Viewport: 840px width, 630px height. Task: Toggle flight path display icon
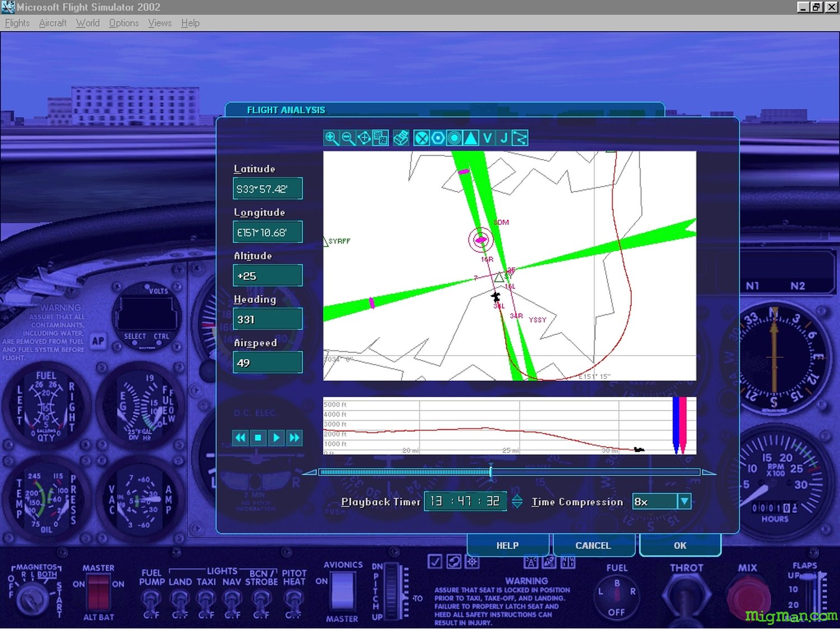click(520, 138)
